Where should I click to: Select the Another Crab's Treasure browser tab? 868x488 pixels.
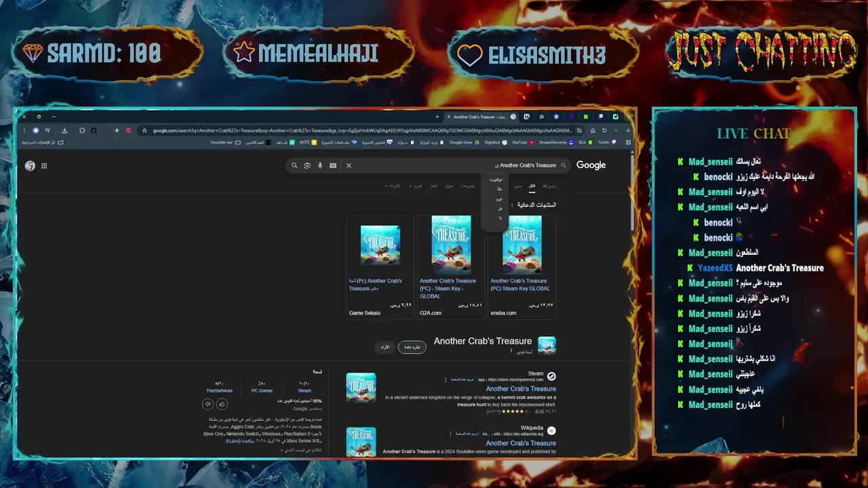[x=482, y=117]
